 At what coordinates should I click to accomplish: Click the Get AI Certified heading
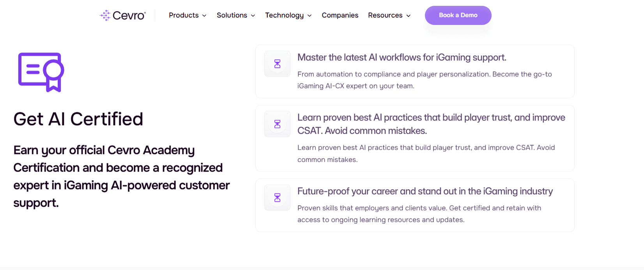[78, 119]
